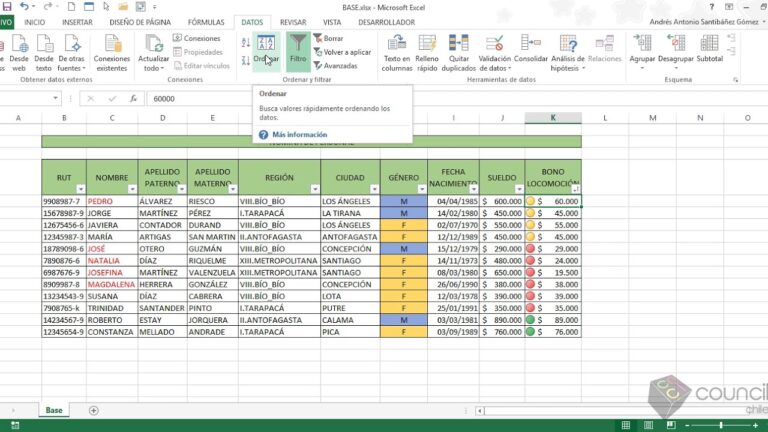Select cell with 89.000 bono

[553, 320]
